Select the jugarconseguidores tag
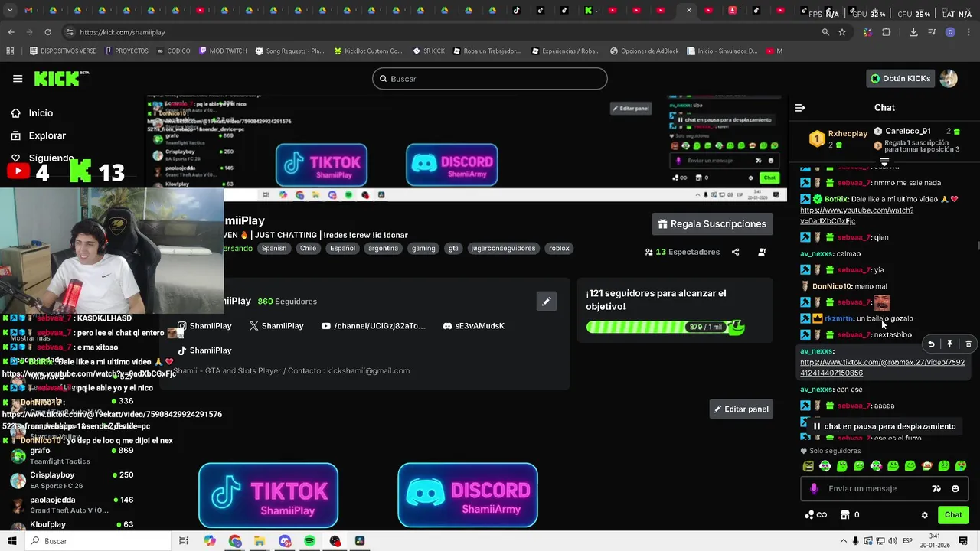The width and height of the screenshot is (980, 551). point(503,248)
